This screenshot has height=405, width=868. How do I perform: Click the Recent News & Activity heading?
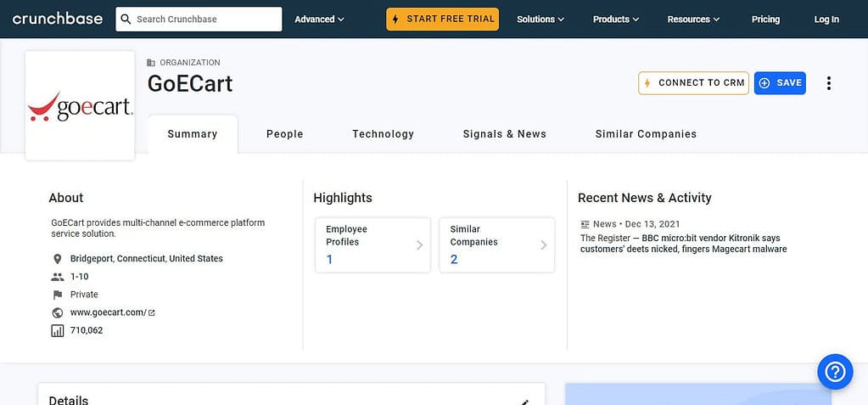coord(644,198)
